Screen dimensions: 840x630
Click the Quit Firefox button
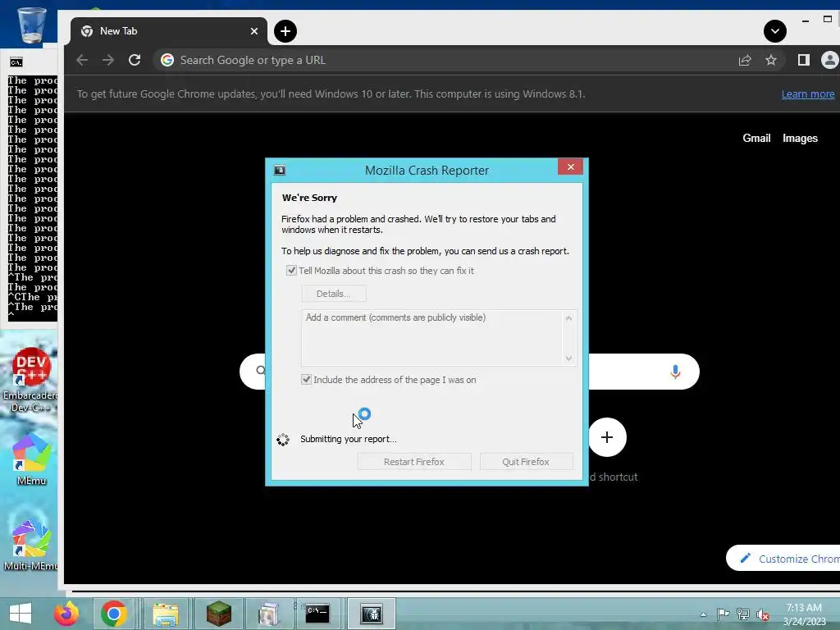click(x=526, y=462)
